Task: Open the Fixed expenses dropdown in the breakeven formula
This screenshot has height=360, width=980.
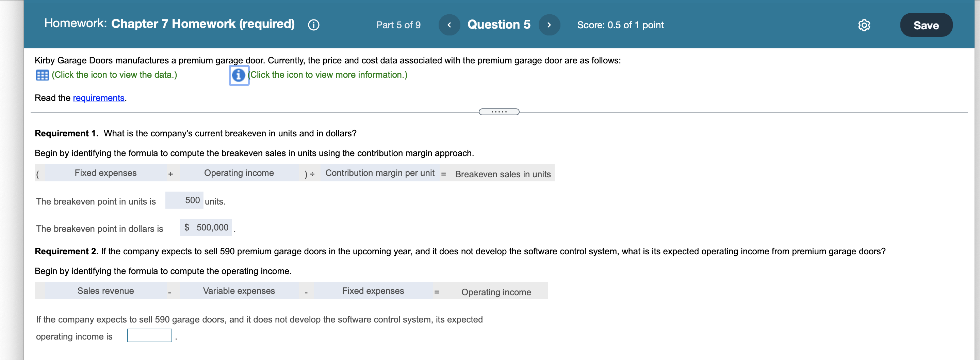Action: [x=105, y=173]
